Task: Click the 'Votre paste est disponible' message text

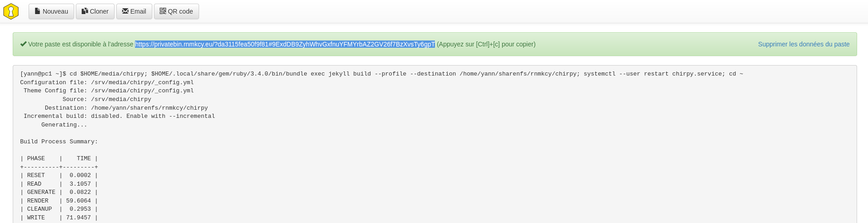Action: pos(80,44)
